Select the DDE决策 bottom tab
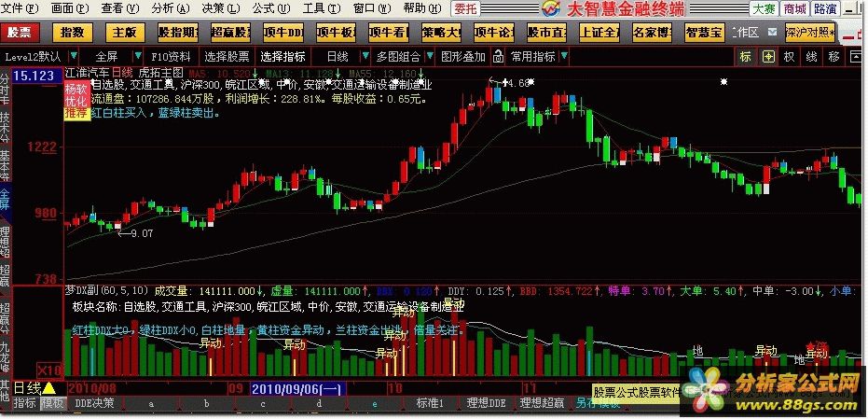 tap(95, 403)
